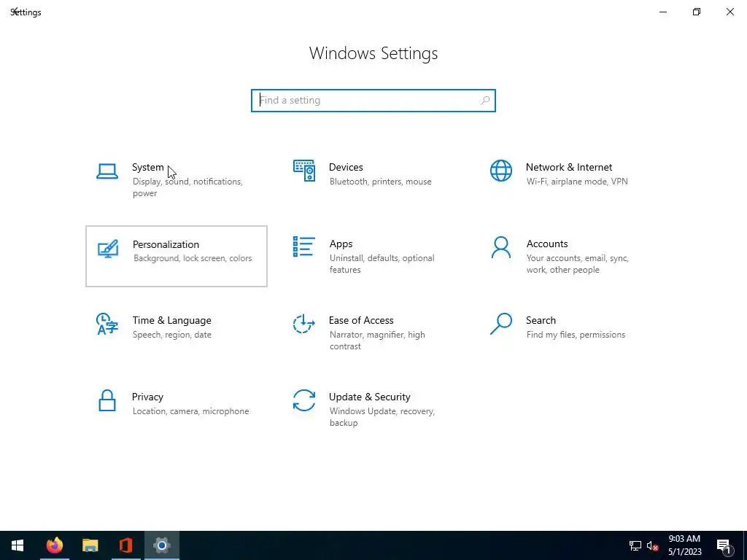
Task: Click 'Speech, region, date' text
Action: [x=172, y=335]
